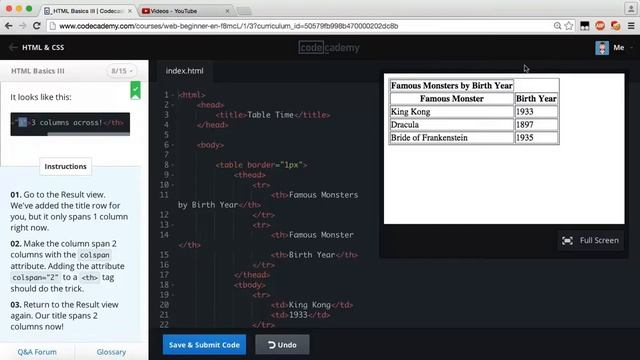
Task: Collapse code fold on line 1
Action: point(173,95)
